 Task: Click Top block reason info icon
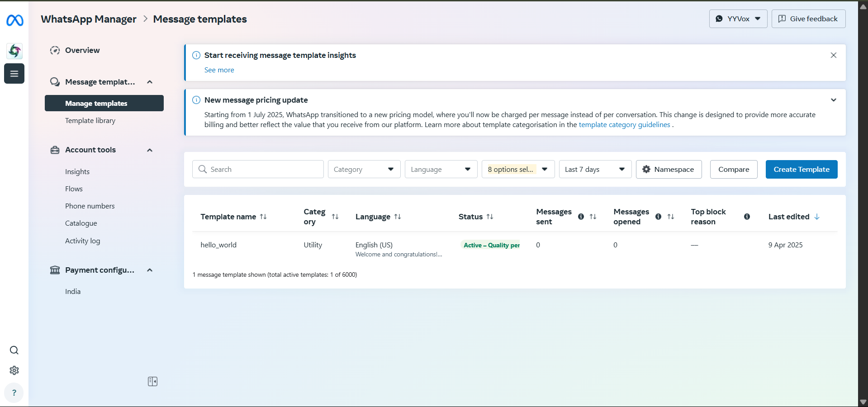747,217
